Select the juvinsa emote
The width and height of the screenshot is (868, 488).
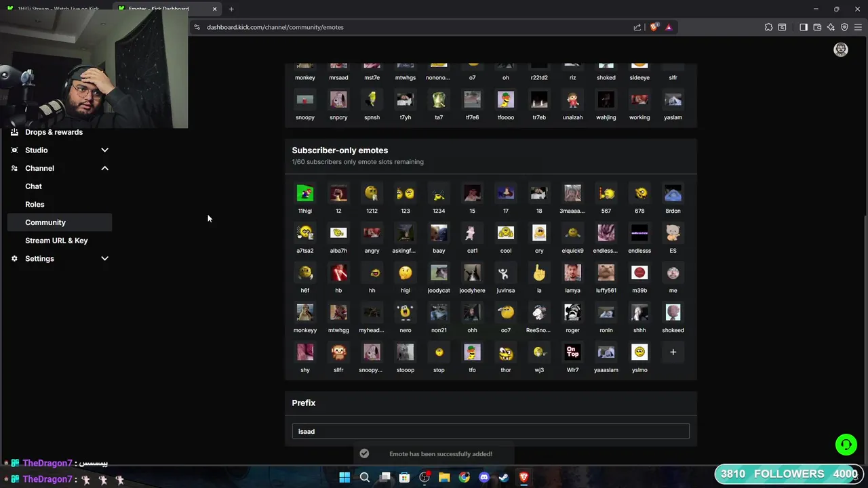(506, 273)
